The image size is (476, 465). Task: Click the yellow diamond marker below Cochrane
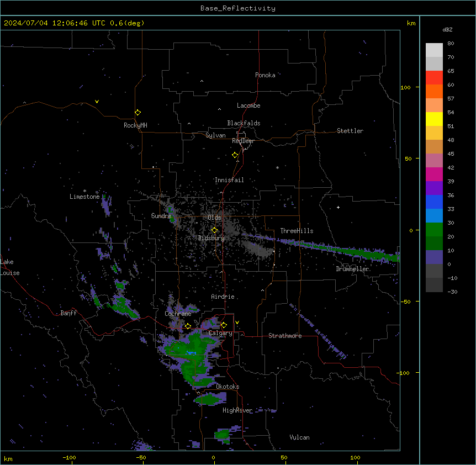[x=188, y=326]
